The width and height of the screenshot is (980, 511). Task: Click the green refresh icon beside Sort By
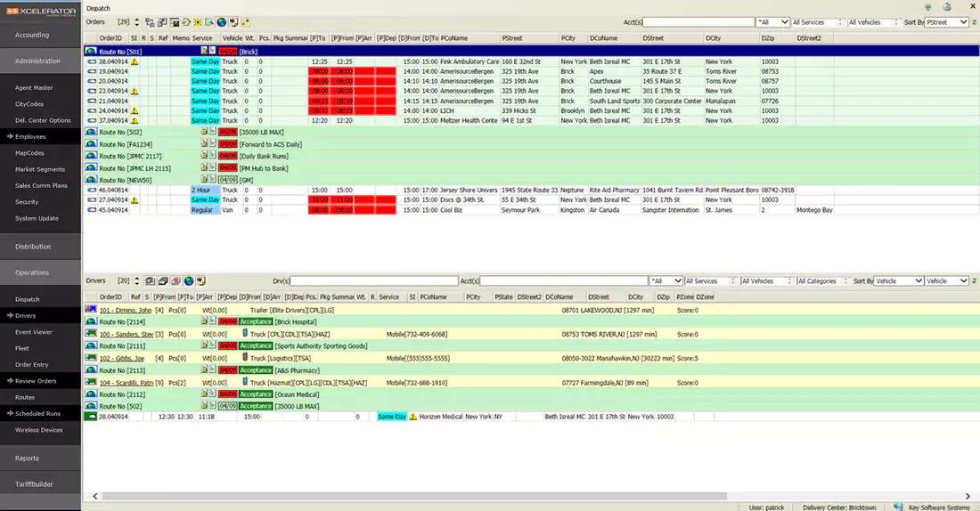[x=975, y=21]
